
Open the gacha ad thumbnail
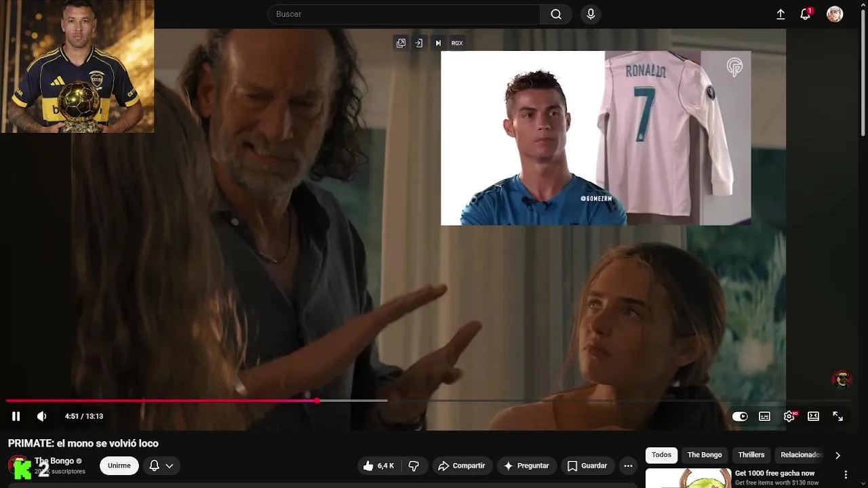[688, 478]
